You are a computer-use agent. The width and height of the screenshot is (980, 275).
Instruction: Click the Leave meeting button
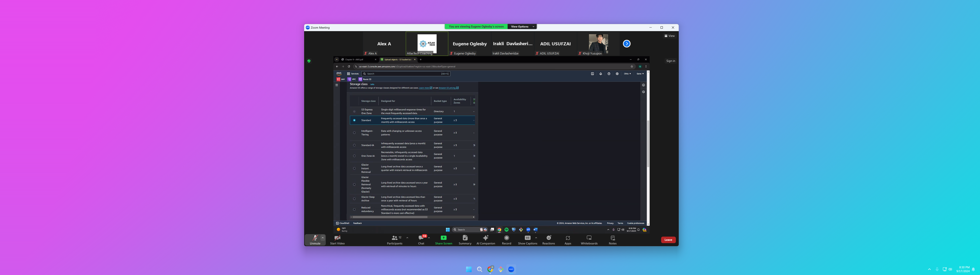(668, 240)
